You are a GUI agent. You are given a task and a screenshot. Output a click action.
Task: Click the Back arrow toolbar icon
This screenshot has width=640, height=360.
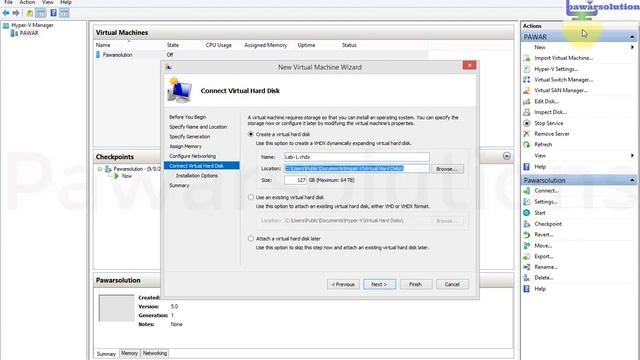(6, 13)
